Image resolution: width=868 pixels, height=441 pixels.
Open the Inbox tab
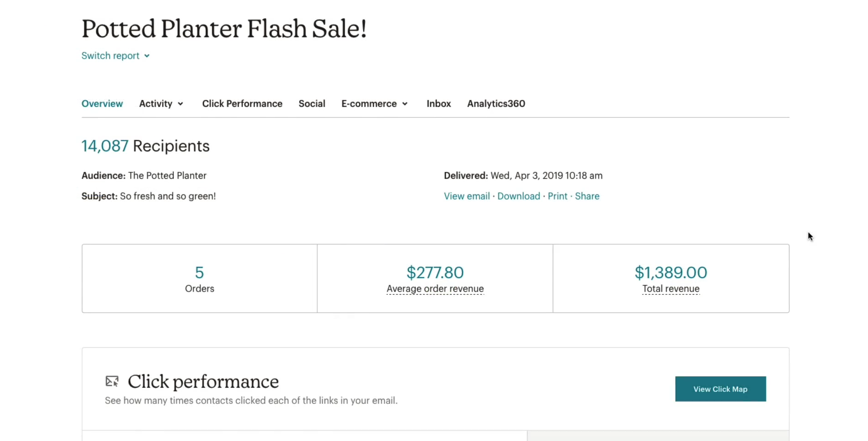pyautogui.click(x=439, y=104)
